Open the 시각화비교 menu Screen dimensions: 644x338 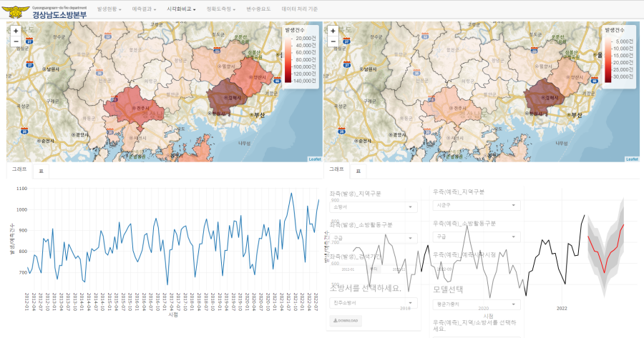[181, 9]
